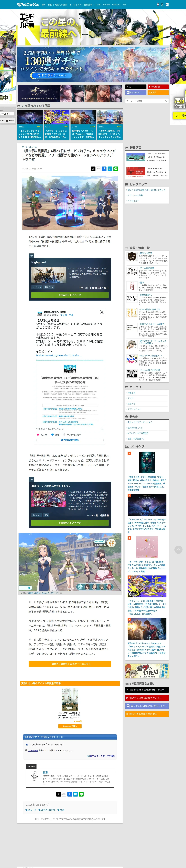Copy the embedded tweet link
Viewport: 186px width, 868px height.
pyautogui.click(x=72, y=435)
